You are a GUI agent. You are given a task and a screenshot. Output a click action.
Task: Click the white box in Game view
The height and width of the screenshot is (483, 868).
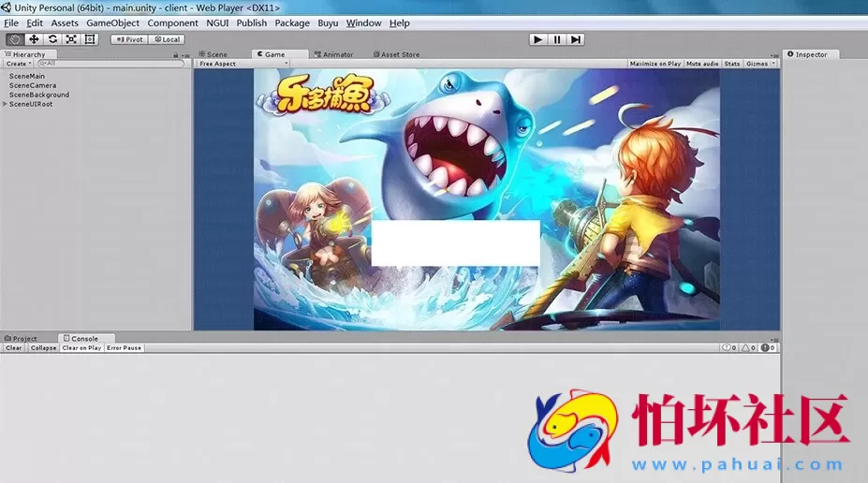[456, 242]
